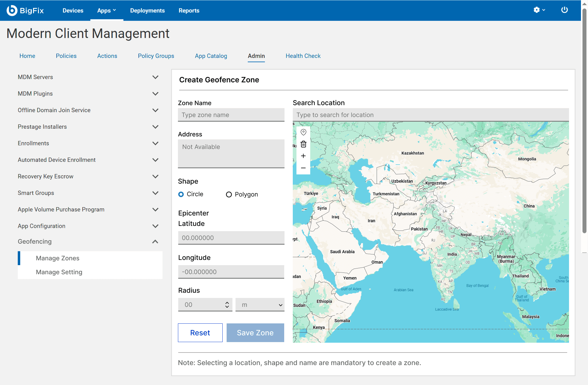Click Saudi Arabia on the map
This screenshot has width=588, height=385.
click(342, 252)
